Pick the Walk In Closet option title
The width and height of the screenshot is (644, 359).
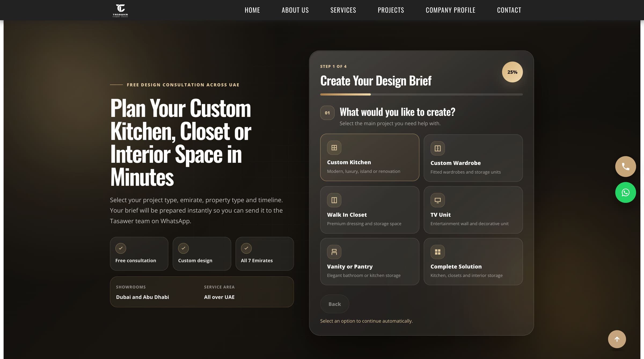pyautogui.click(x=347, y=215)
